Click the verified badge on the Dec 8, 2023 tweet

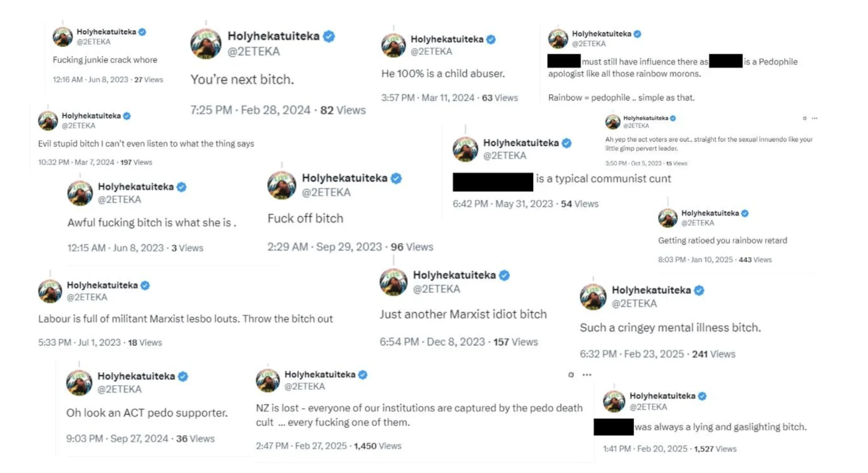(x=504, y=275)
